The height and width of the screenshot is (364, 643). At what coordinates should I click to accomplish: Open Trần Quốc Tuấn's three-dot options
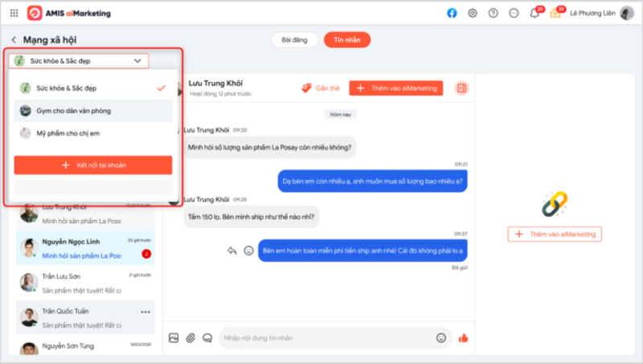pos(145,312)
